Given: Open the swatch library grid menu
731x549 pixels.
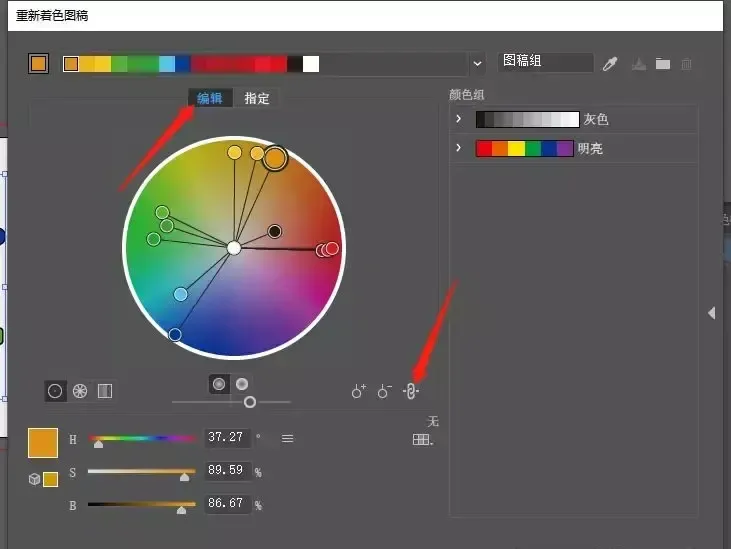Looking at the screenshot, I should (x=422, y=439).
